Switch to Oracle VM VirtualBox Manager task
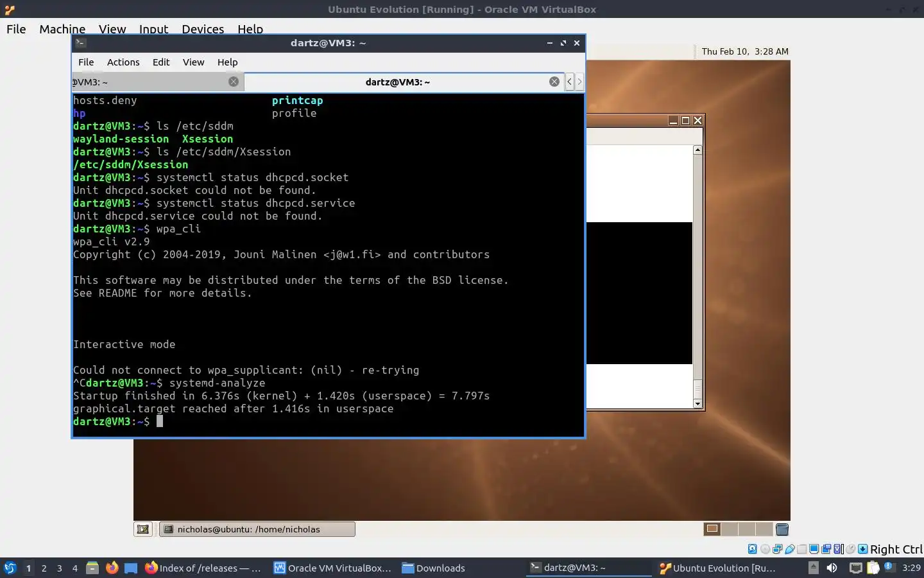The height and width of the screenshot is (578, 924). pyautogui.click(x=332, y=568)
